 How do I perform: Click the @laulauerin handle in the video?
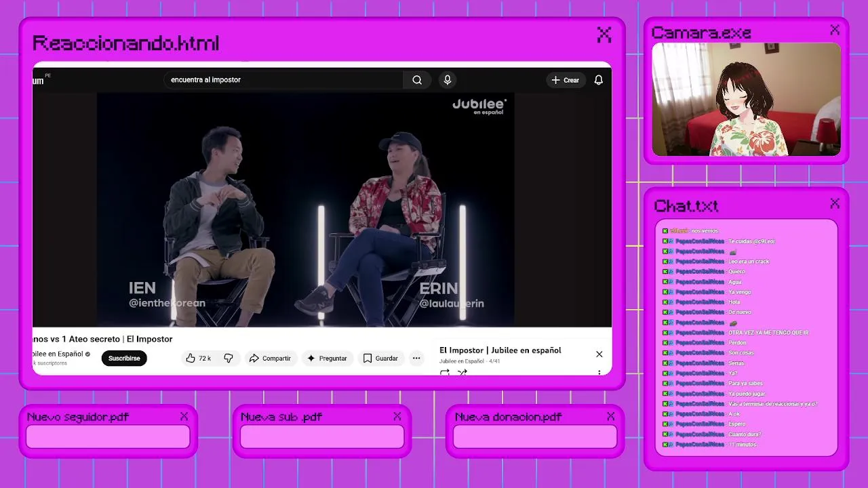(452, 304)
